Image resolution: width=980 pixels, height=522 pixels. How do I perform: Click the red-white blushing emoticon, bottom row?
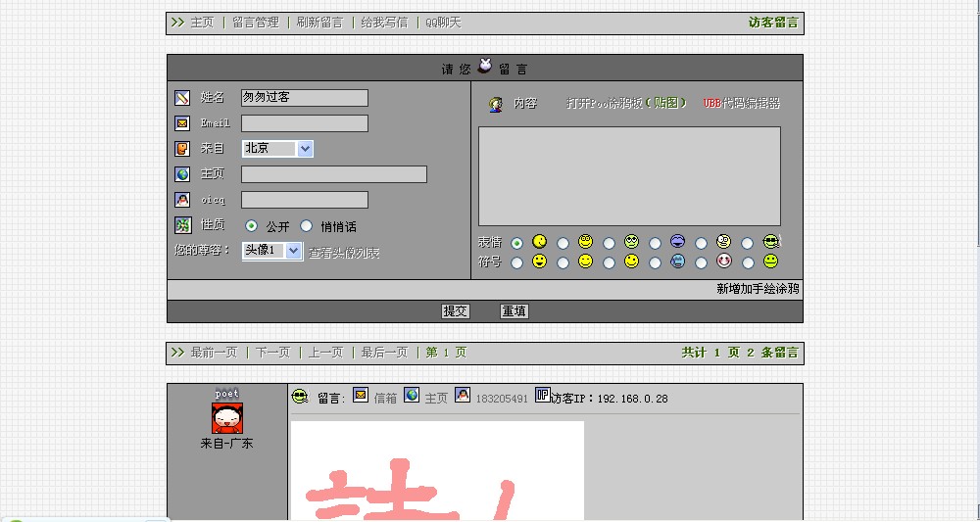(x=724, y=261)
